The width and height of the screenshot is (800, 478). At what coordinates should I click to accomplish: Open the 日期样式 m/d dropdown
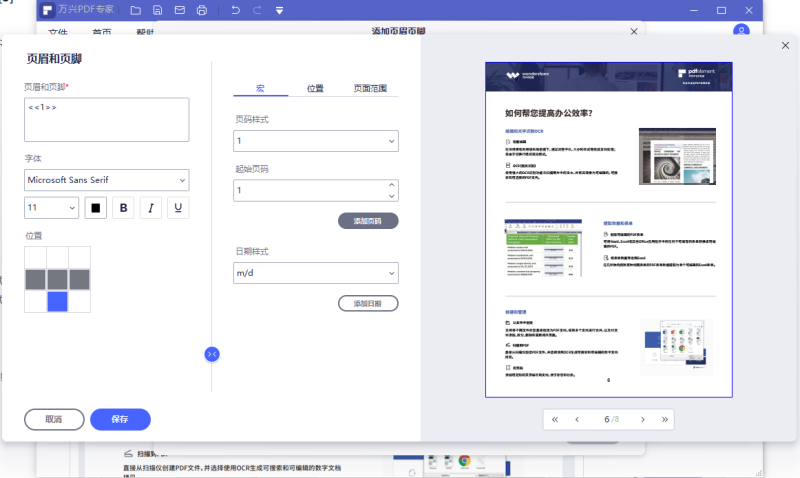pyautogui.click(x=316, y=273)
